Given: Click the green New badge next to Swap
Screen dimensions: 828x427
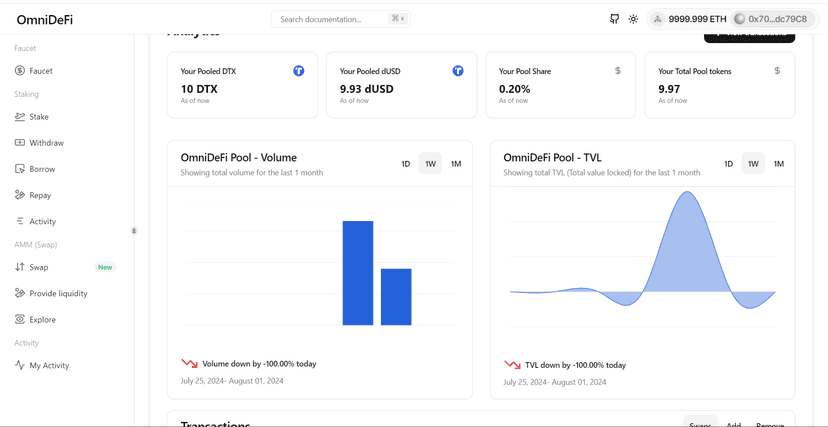Looking at the screenshot, I should pos(105,267).
